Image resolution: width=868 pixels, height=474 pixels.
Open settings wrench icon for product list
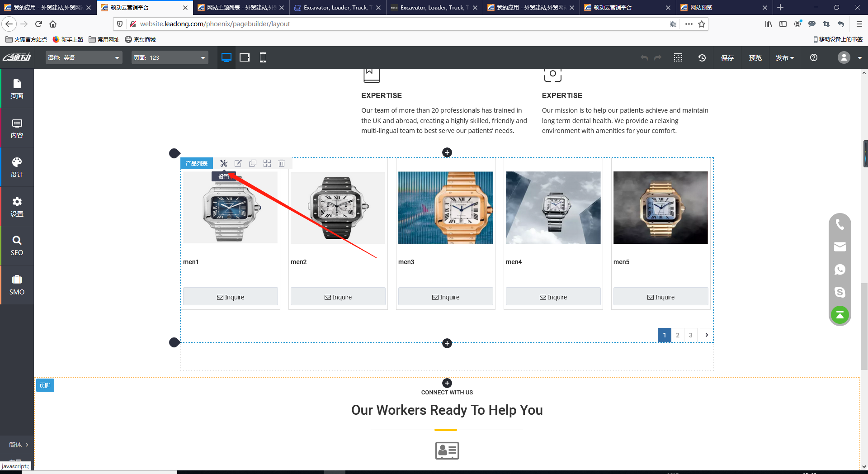[224, 163]
